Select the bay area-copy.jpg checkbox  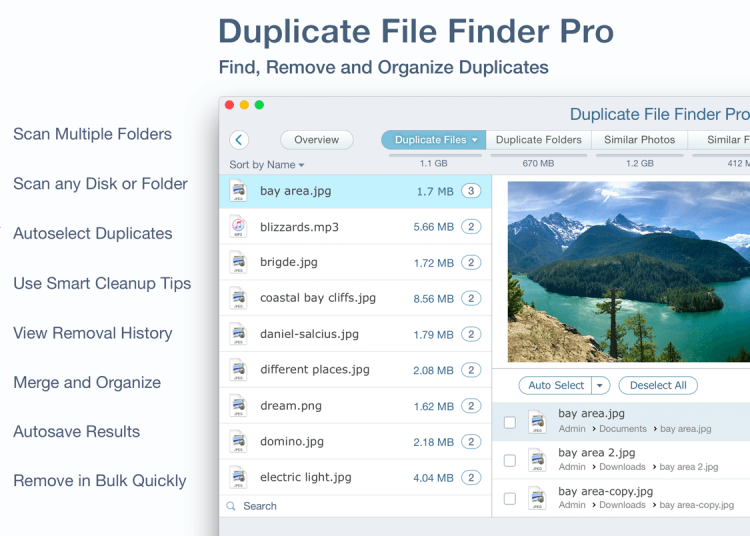click(x=510, y=498)
